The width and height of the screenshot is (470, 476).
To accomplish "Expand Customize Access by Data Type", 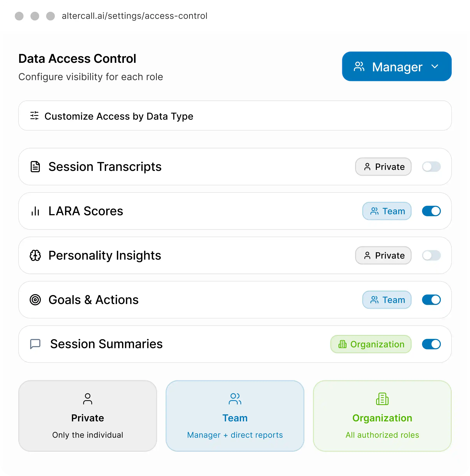I will click(x=119, y=116).
